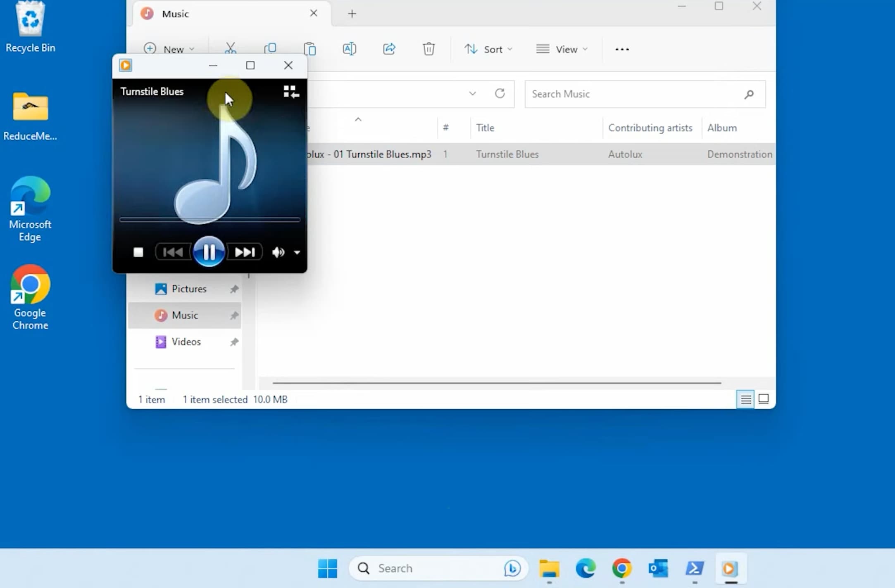This screenshot has width=895, height=588.
Task: Switch player to Library view
Action: tap(291, 92)
